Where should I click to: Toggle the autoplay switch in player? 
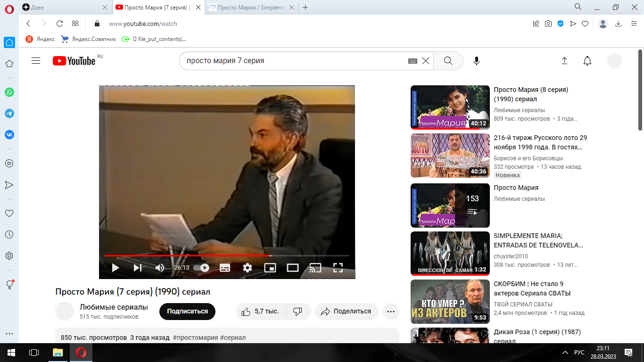coord(201,268)
